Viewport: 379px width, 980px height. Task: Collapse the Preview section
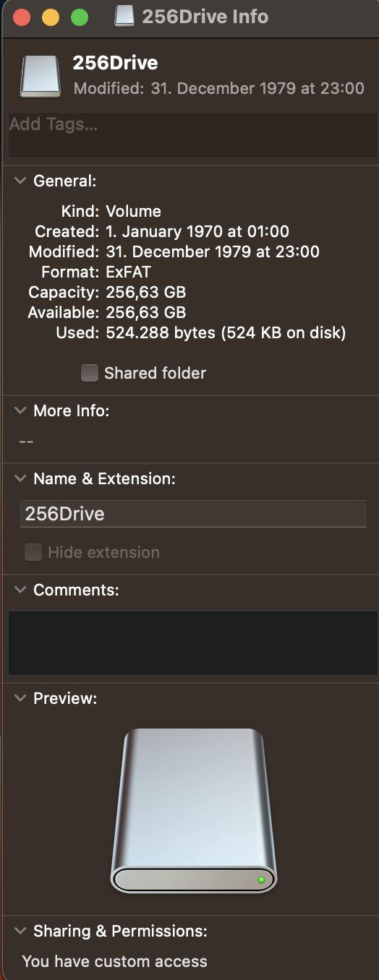pyautogui.click(x=20, y=698)
